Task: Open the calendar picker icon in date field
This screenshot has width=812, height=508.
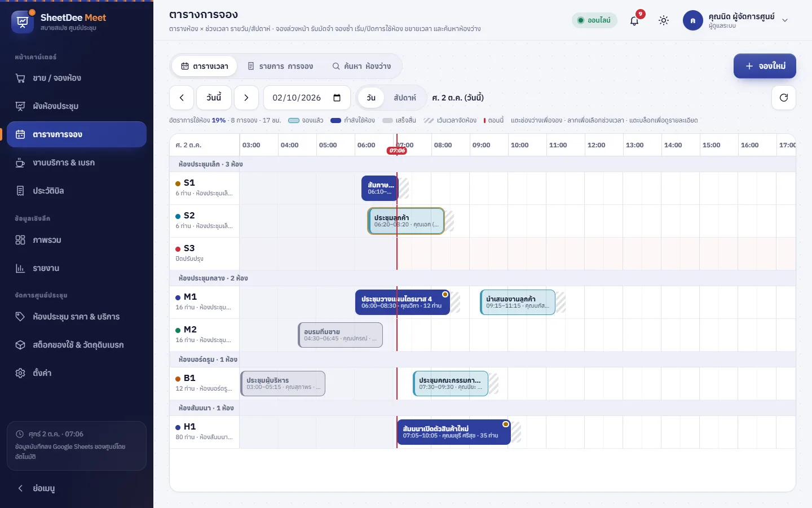Action: 337,98
